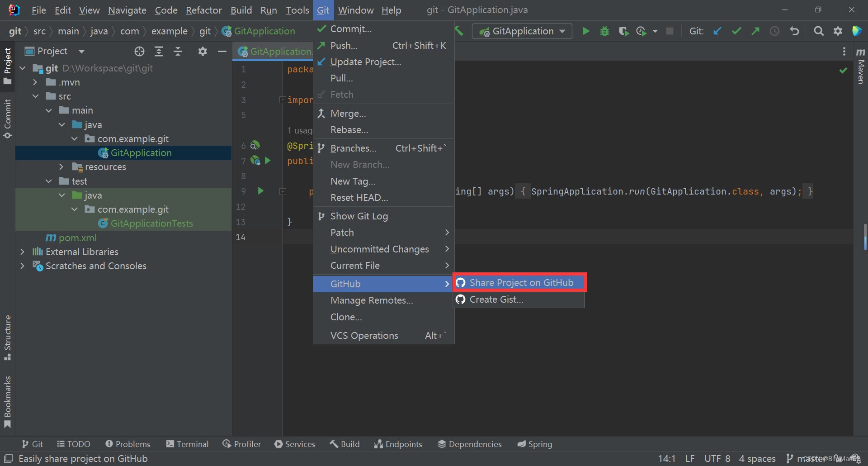The width and height of the screenshot is (868, 466).
Task: Click the run gutter icon at line 9
Action: (261, 191)
